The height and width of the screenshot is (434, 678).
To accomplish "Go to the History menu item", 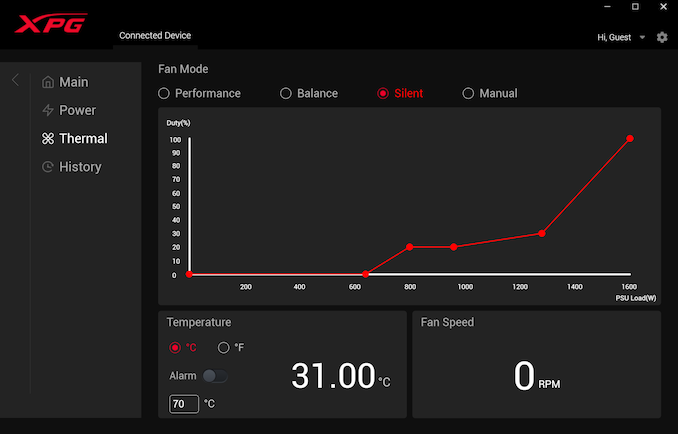I will 80,167.
